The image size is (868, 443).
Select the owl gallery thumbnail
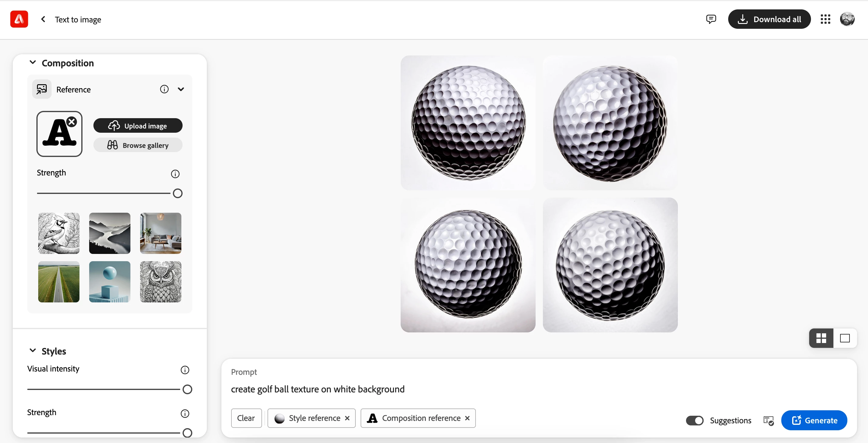point(161,282)
